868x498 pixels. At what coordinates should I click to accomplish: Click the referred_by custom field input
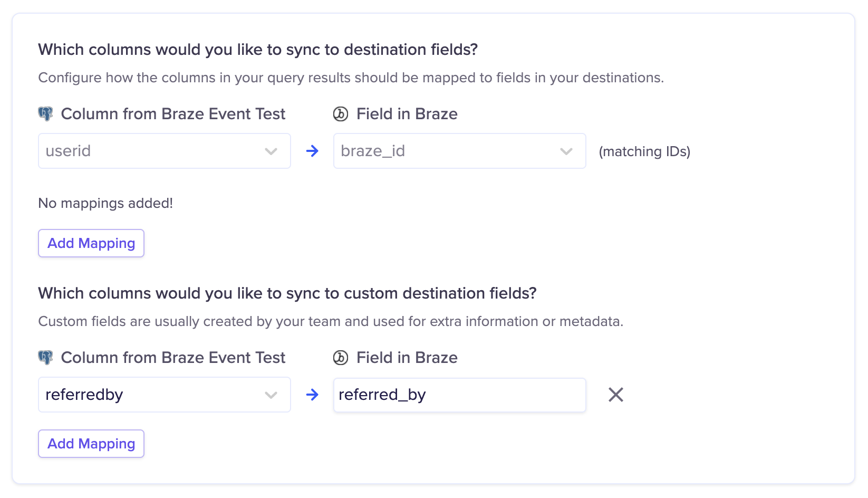(x=459, y=395)
